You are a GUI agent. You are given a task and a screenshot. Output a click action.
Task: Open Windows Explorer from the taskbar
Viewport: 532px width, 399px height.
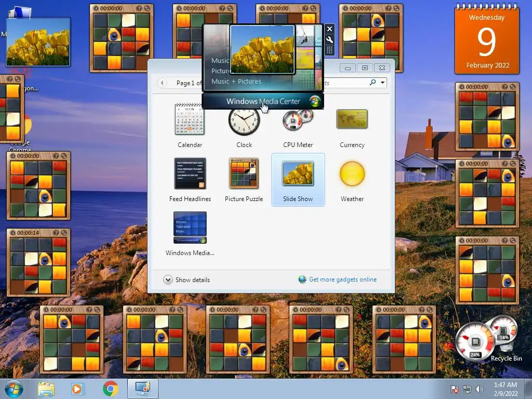click(x=46, y=389)
